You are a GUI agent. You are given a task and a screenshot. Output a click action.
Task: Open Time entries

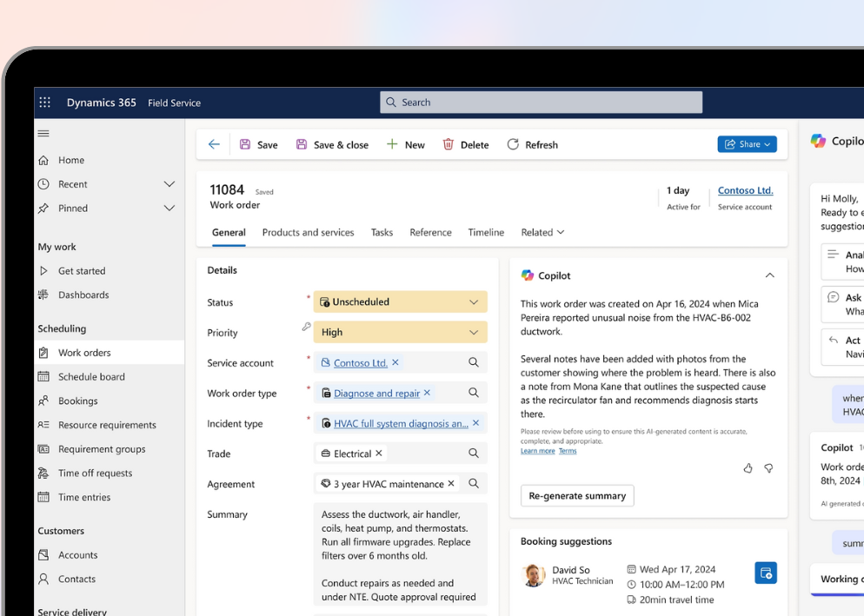[x=110, y=497]
